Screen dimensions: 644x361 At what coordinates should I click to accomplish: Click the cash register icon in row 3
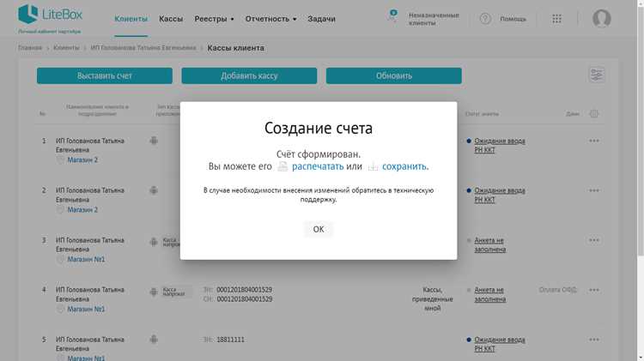[x=154, y=242]
